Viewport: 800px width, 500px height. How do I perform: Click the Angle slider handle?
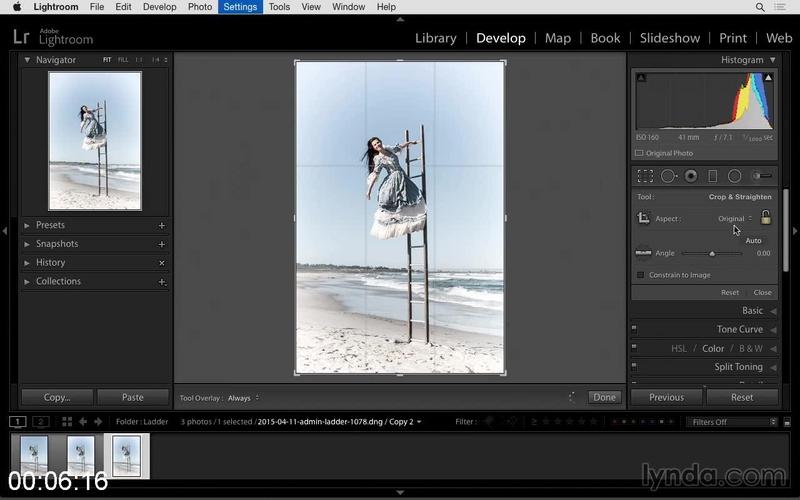pos(712,253)
